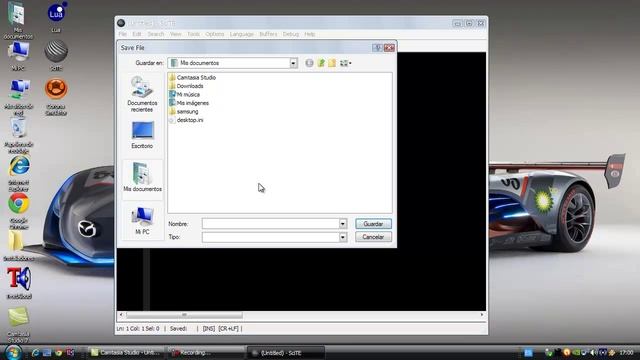This screenshot has height=360, width=640.
Task: Select the desktop.ini file
Action: [186, 120]
